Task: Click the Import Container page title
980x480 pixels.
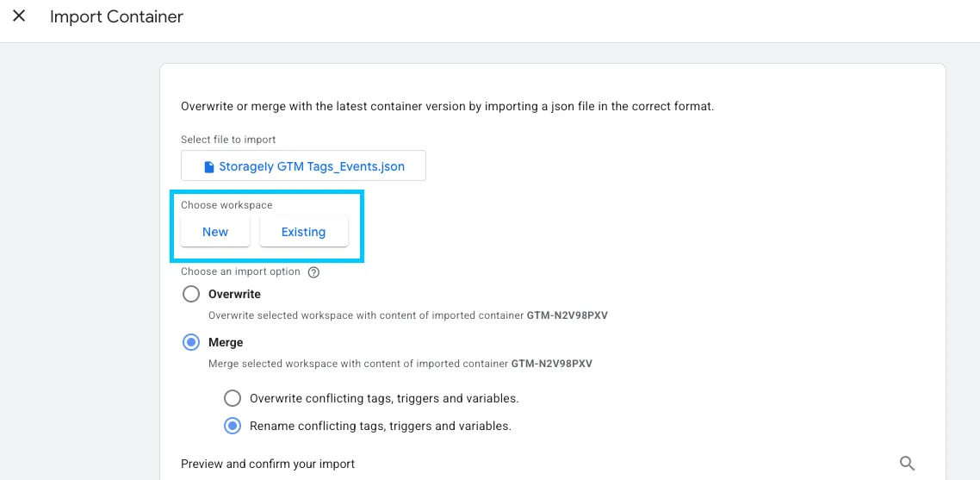Action: pyautogui.click(x=117, y=17)
